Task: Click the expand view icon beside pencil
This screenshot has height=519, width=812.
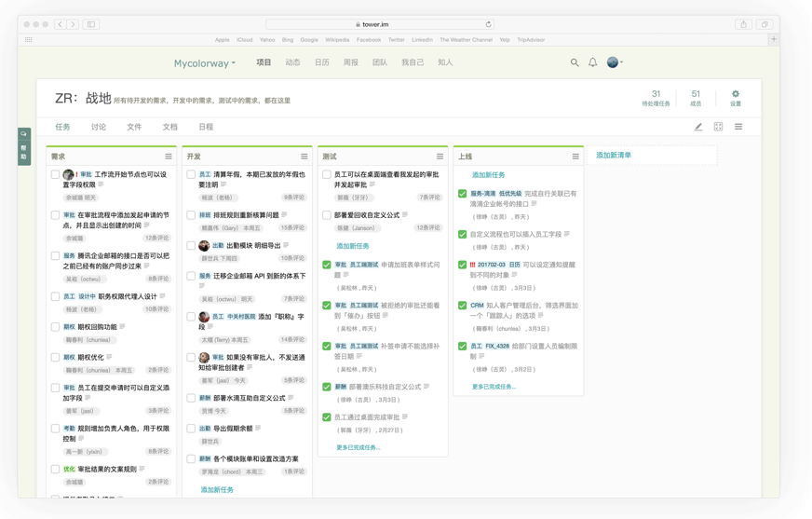Action: click(718, 127)
